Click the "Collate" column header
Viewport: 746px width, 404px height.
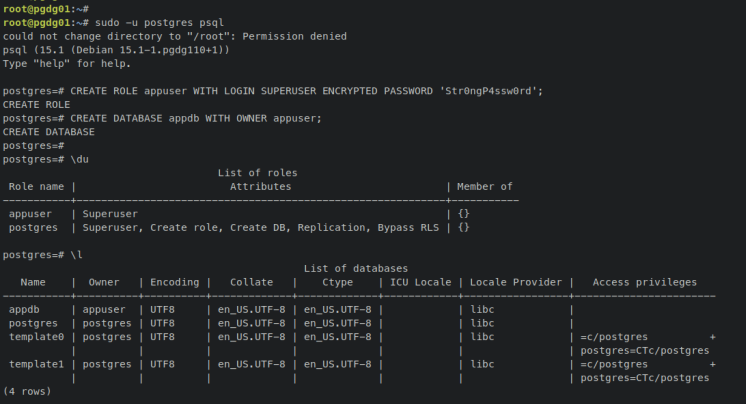pyautogui.click(x=251, y=282)
